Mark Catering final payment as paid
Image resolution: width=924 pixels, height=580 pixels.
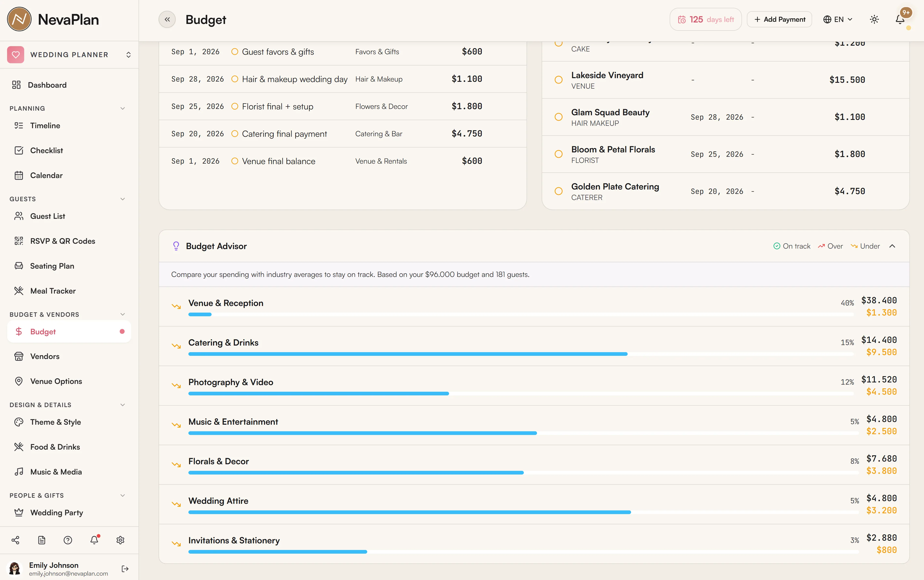coord(235,134)
